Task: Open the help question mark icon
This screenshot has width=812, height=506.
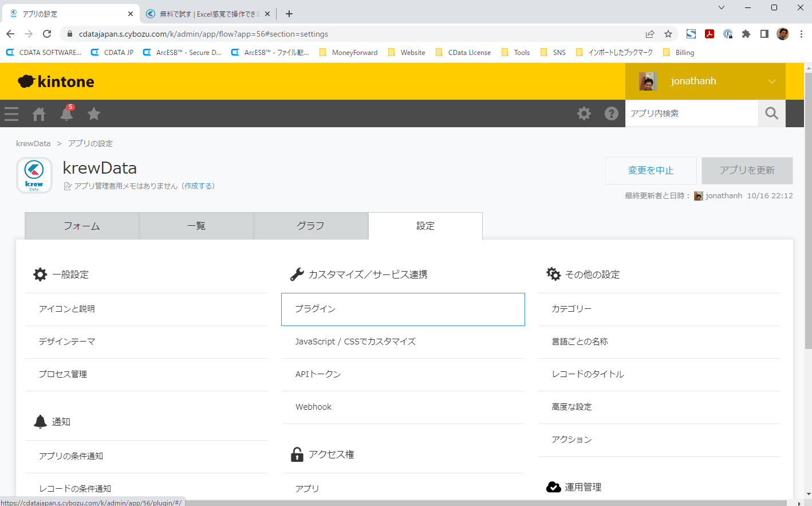Action: click(611, 113)
